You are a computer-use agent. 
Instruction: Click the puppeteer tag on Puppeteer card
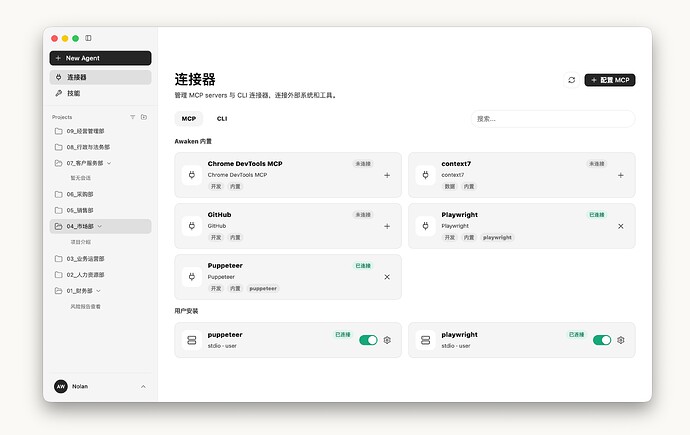263,289
